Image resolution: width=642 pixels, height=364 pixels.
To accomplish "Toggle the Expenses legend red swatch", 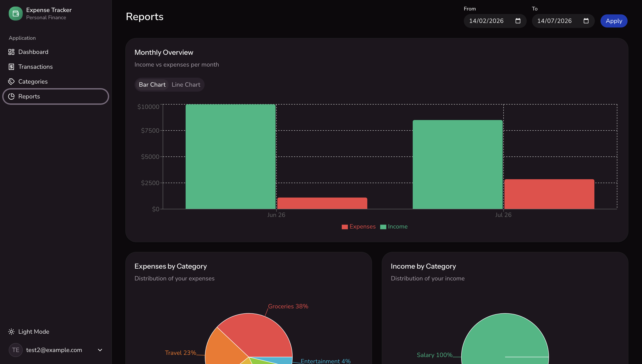I will (x=345, y=227).
